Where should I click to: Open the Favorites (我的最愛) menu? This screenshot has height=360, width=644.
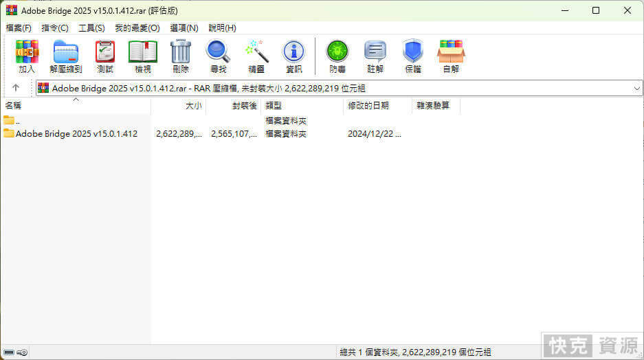coord(137,28)
